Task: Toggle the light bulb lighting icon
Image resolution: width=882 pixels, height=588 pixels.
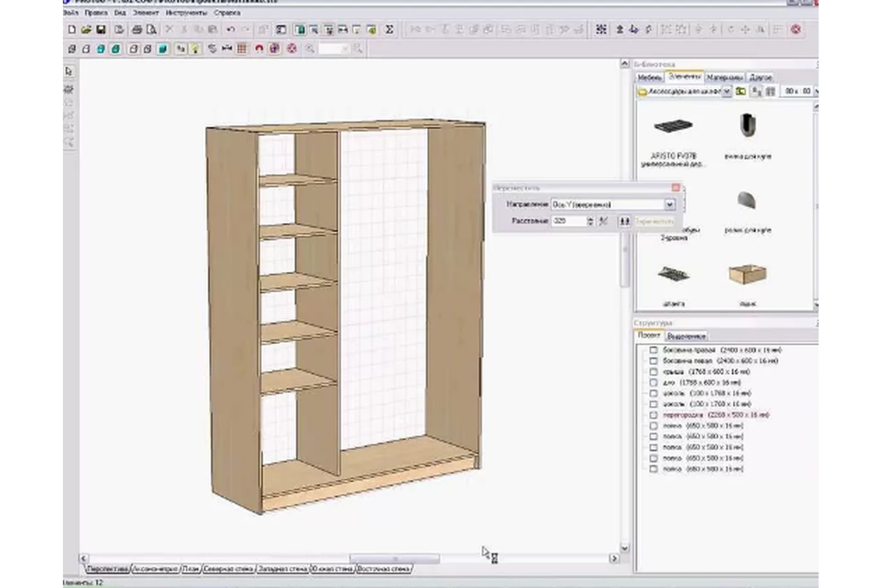Action: [196, 49]
